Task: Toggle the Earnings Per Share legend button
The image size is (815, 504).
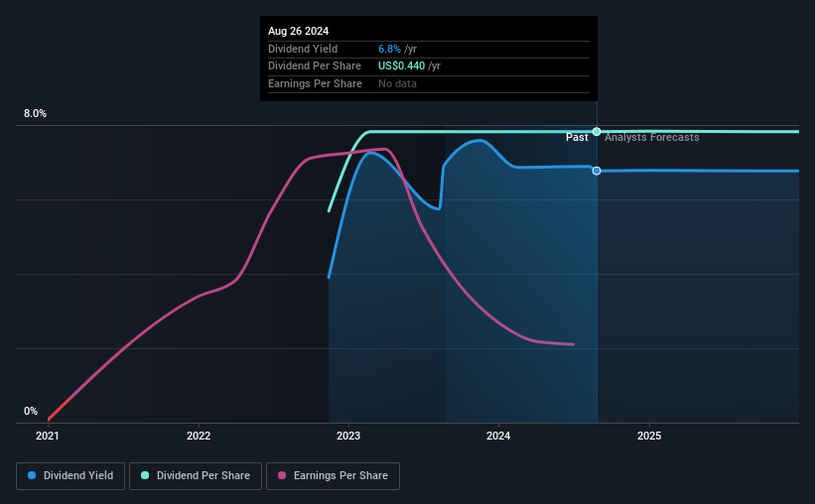Action: point(333,476)
